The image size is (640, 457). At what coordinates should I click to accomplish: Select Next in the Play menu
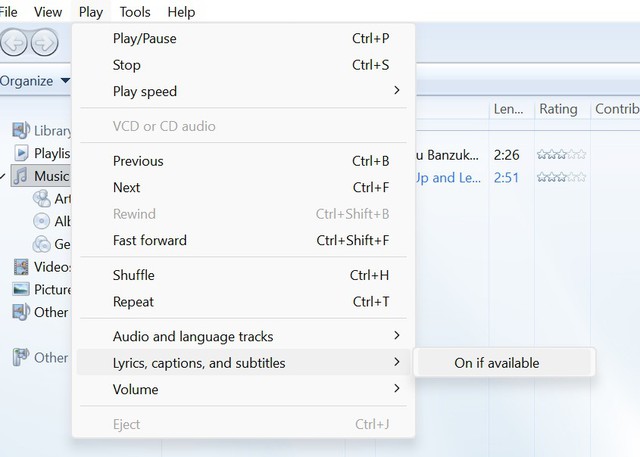tap(243, 187)
